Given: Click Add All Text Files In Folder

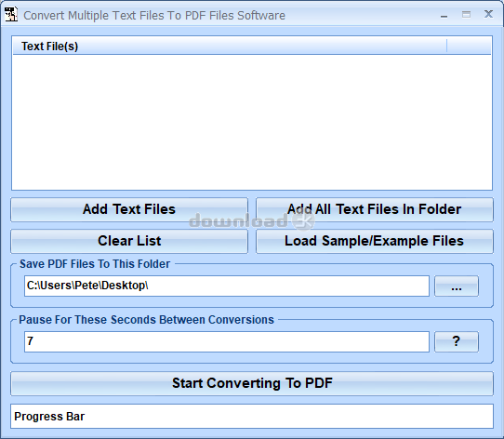Looking at the screenshot, I should pyautogui.click(x=375, y=209).
